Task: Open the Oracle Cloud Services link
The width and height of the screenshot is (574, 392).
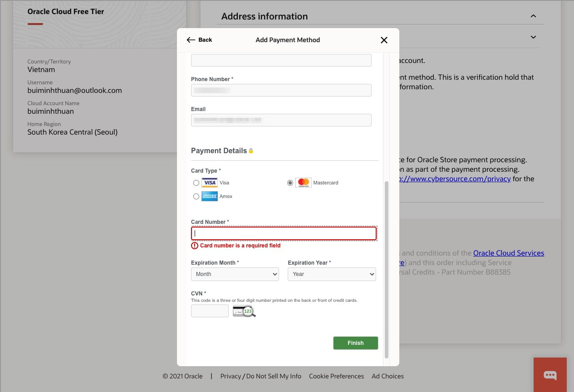Action: [508, 253]
